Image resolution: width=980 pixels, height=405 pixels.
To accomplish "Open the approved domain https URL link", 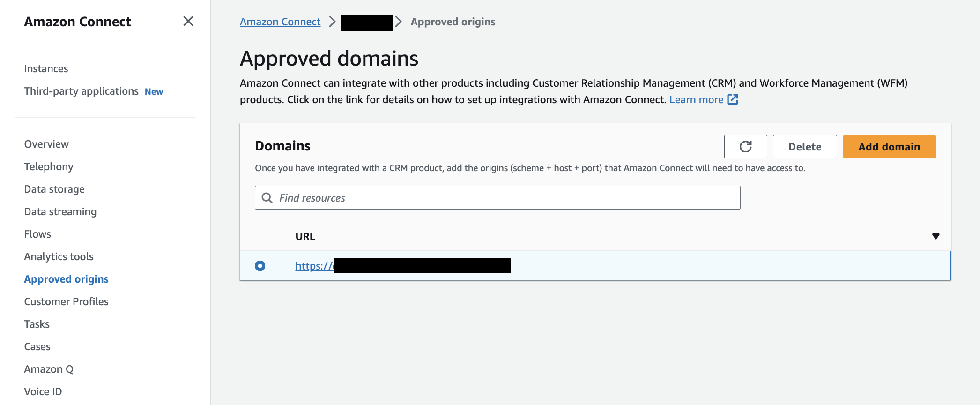I will pyautogui.click(x=314, y=266).
